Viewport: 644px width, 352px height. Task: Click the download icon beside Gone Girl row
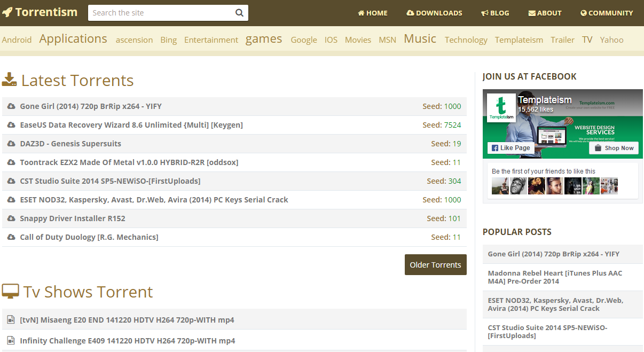11,106
